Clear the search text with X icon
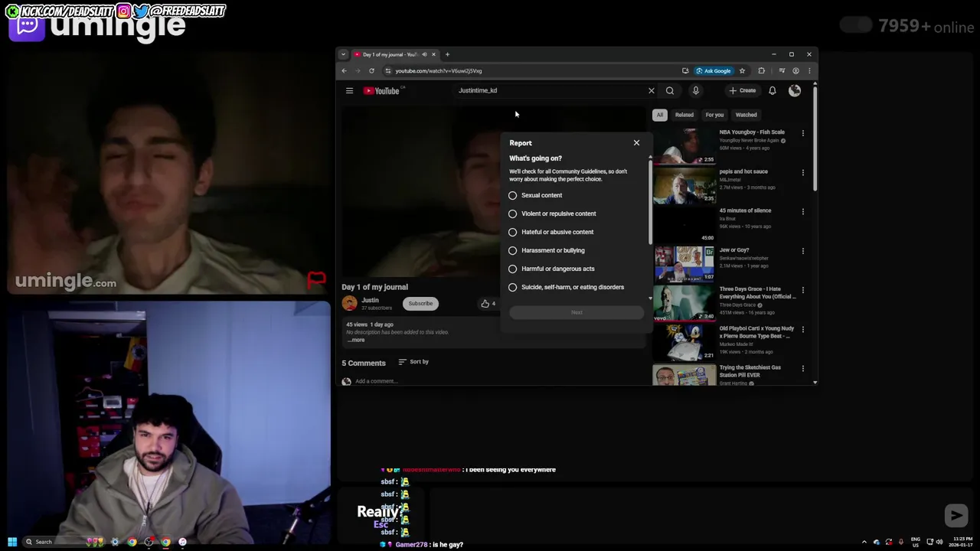The image size is (980, 551). pos(652,90)
